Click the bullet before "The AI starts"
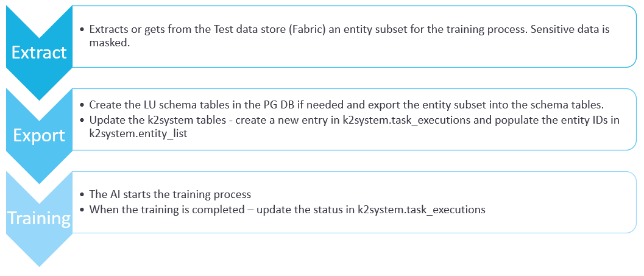 click(82, 195)
